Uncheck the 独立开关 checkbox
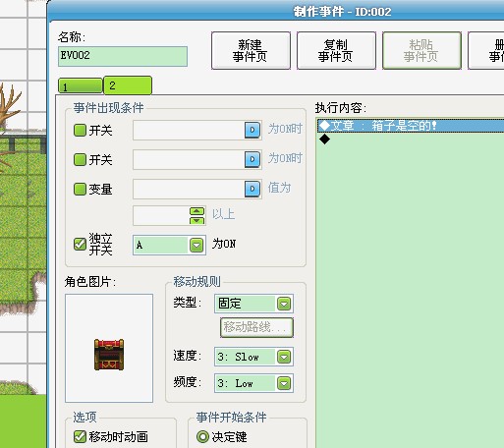Image resolution: width=504 pixels, height=448 pixels. [x=80, y=244]
